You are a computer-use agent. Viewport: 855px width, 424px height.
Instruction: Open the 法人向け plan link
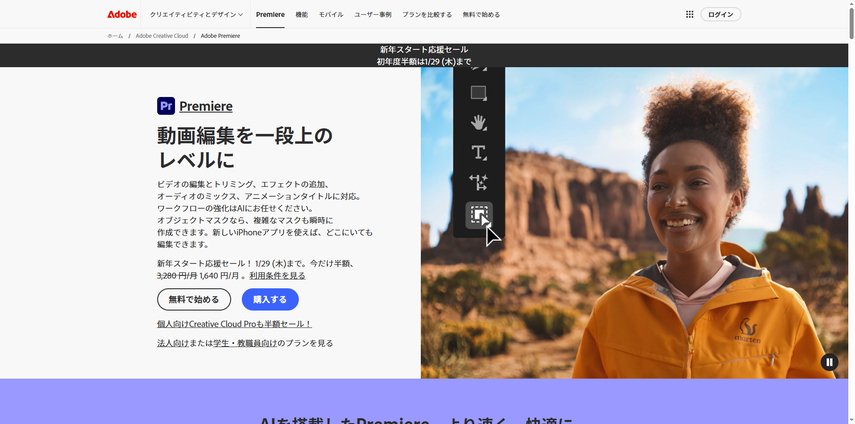[173, 343]
